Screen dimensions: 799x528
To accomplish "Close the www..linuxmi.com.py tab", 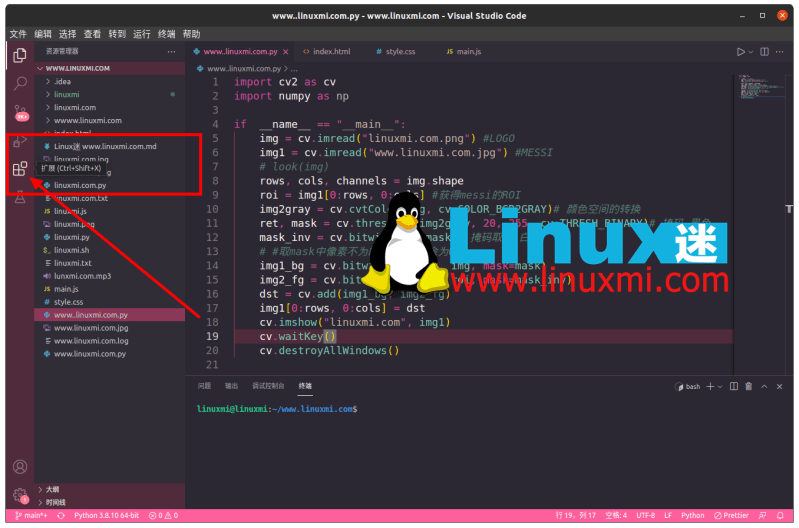I will pos(286,52).
